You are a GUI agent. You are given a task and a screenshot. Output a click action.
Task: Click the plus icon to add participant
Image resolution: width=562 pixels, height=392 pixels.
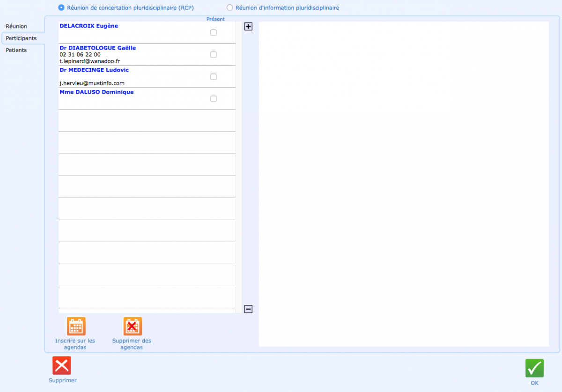point(248,27)
